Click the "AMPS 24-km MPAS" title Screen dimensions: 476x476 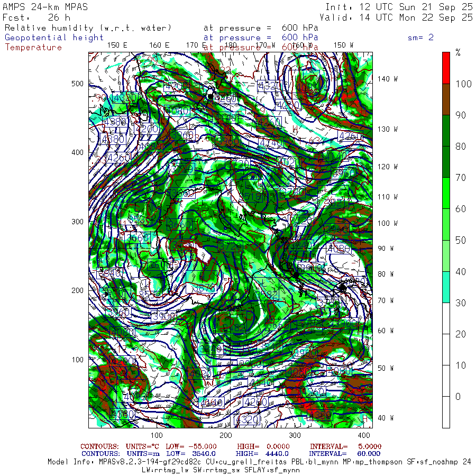45,7
